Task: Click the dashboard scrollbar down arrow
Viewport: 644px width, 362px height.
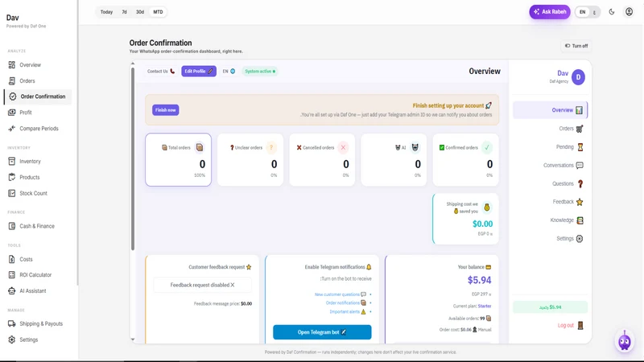Action: tap(133, 339)
